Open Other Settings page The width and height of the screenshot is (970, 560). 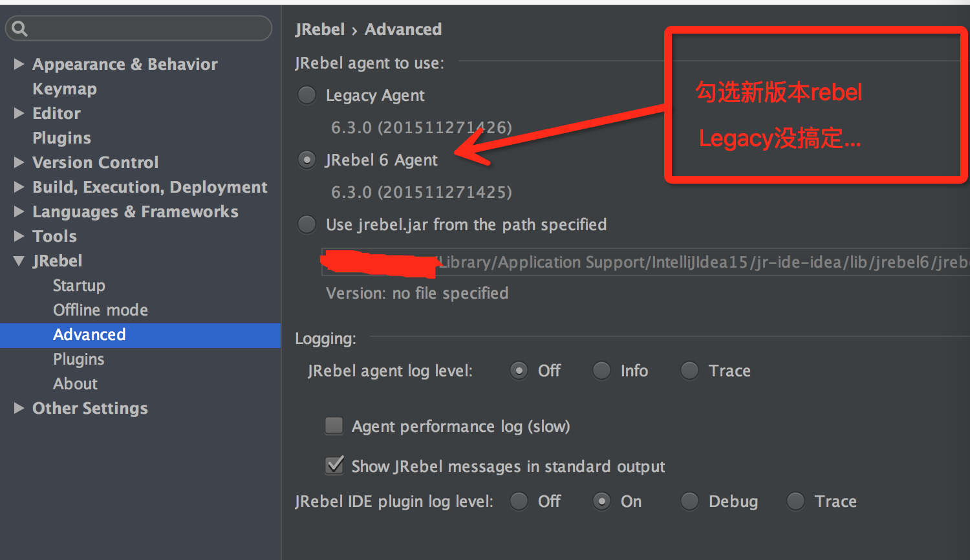pos(90,408)
